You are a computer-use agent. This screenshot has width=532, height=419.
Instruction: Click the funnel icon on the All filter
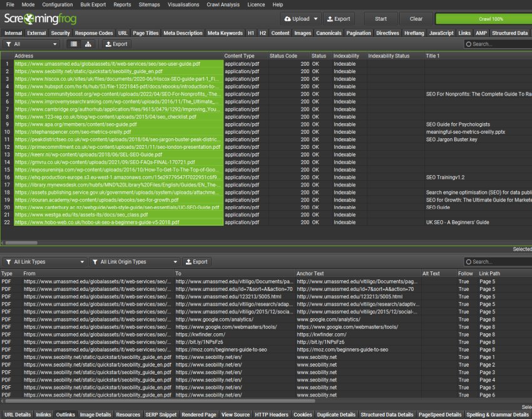9,44
